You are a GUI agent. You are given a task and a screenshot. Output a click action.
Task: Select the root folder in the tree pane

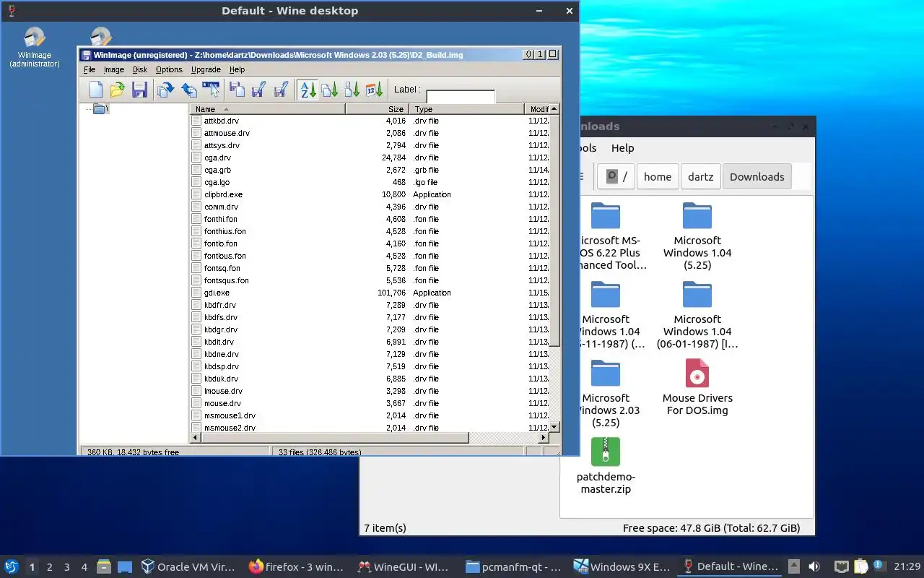click(100, 109)
